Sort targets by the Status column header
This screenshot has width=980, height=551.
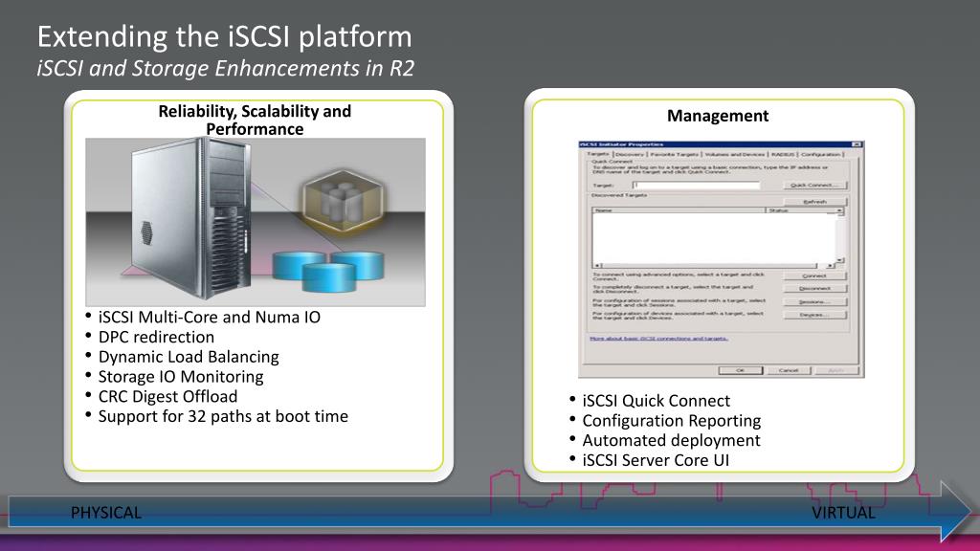(801, 210)
